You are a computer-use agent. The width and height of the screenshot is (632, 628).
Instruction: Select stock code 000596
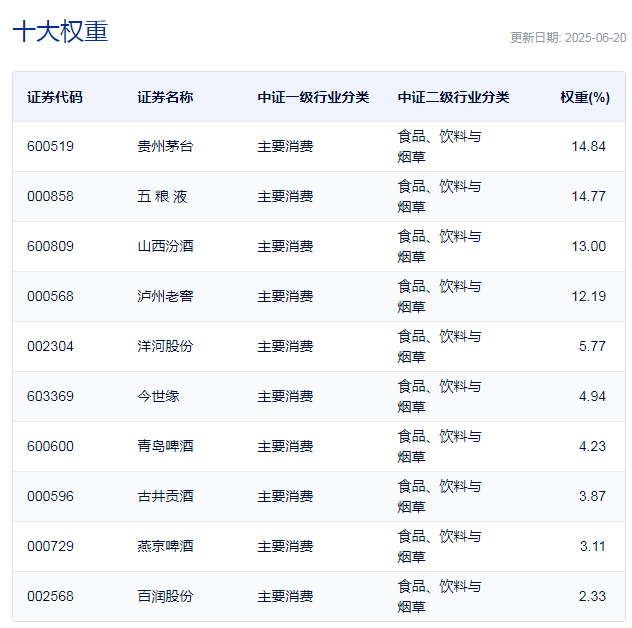pos(50,496)
